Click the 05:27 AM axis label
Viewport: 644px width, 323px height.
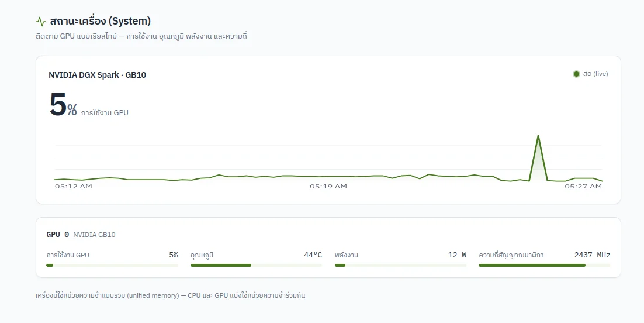pos(583,187)
